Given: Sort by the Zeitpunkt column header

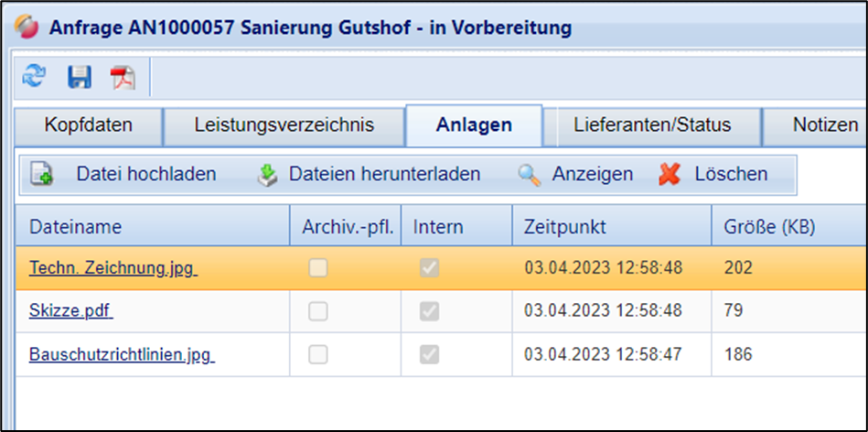Looking at the screenshot, I should (565, 226).
